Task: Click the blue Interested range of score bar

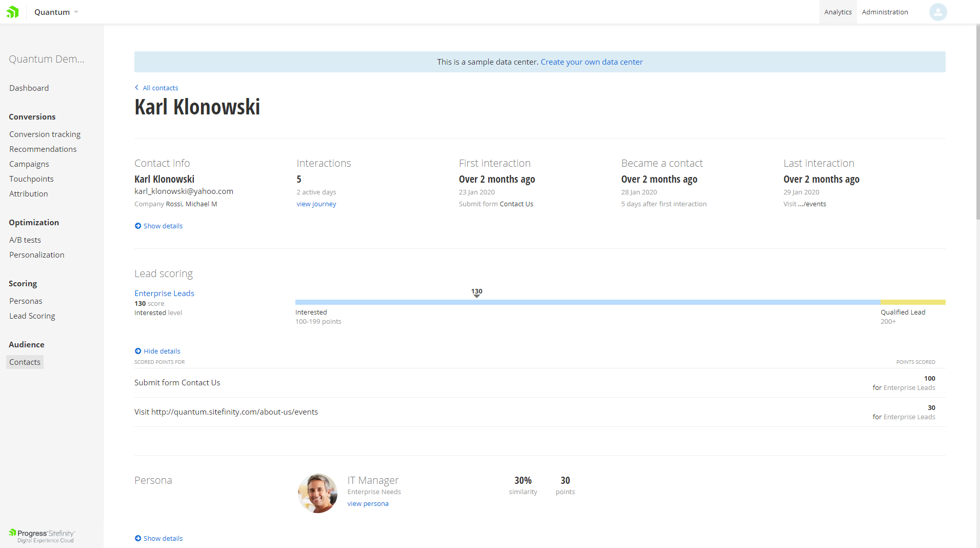Action: pyautogui.click(x=588, y=302)
